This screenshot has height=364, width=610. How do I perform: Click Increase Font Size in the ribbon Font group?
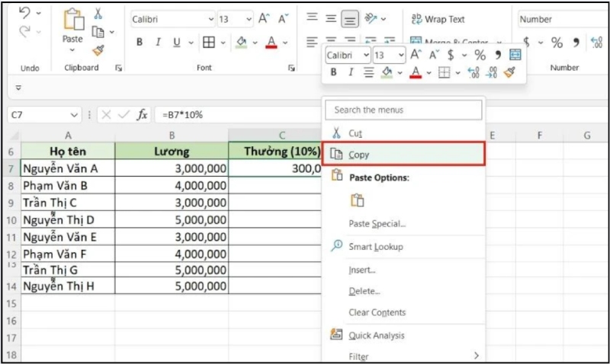(x=263, y=19)
